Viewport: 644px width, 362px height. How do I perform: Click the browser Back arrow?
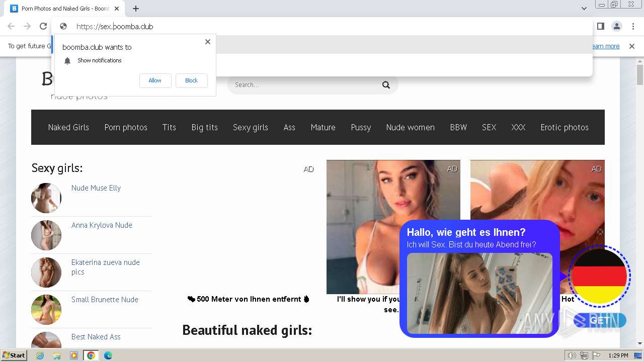(11, 26)
